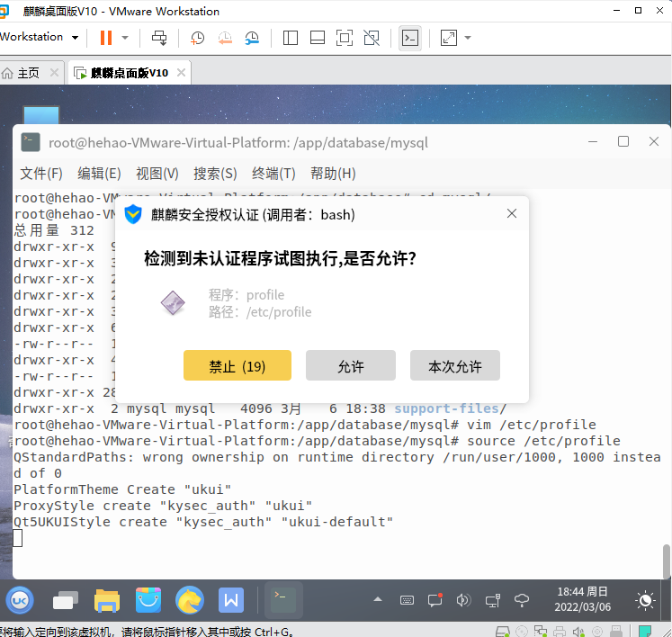This screenshot has width=672, height=637.
Task: Open the Workstation menu dropdown
Action: [x=39, y=37]
